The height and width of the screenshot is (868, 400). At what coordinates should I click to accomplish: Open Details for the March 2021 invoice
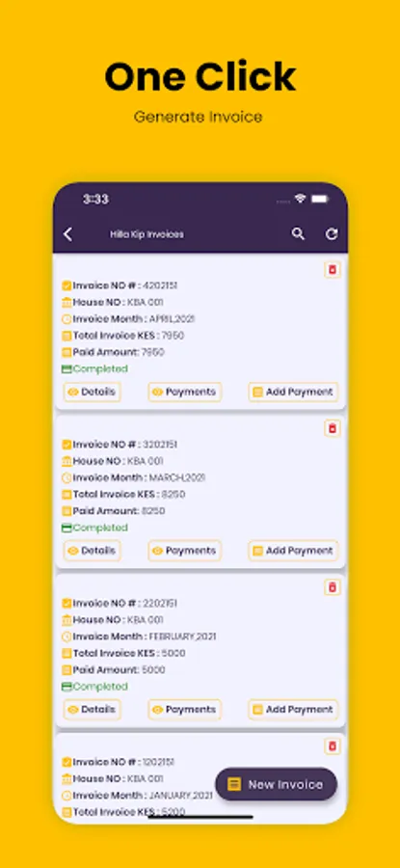(92, 551)
